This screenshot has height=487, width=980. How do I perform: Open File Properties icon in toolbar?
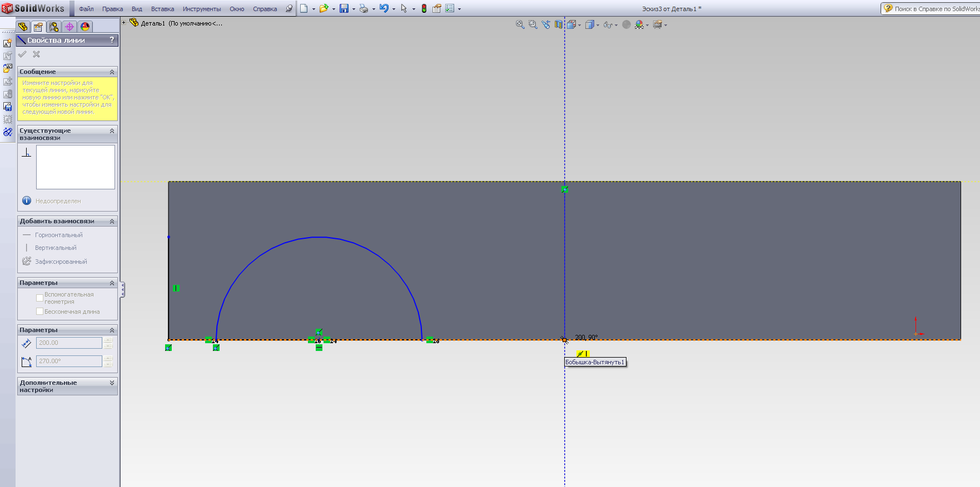click(437, 8)
